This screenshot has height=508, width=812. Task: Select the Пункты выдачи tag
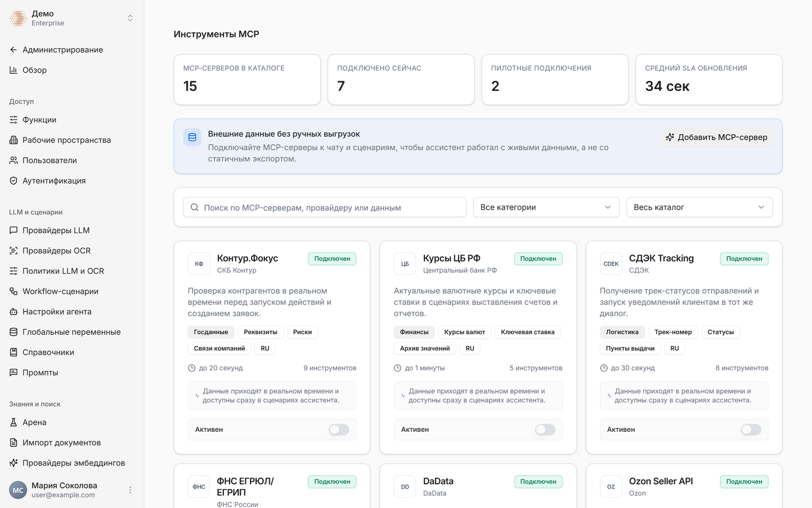pos(630,348)
